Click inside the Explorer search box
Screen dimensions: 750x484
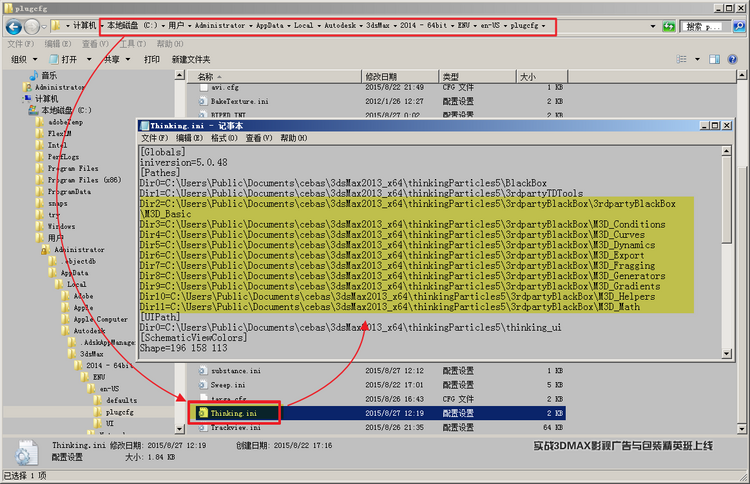point(705,27)
